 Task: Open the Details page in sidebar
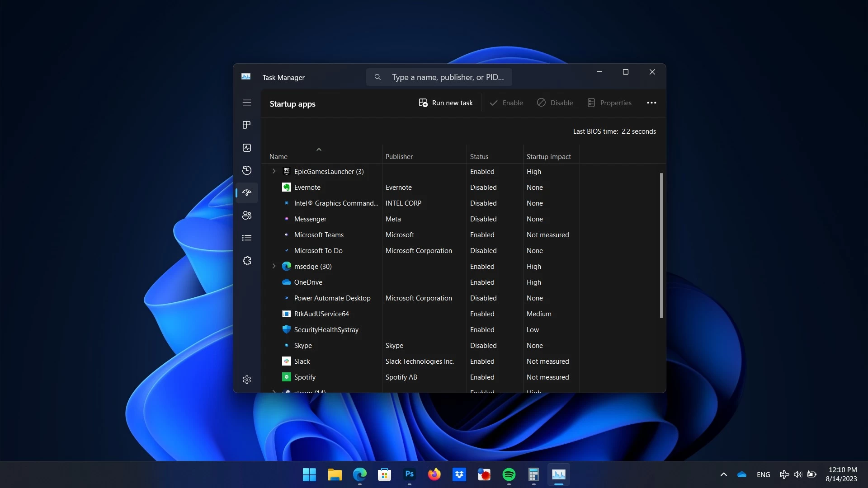click(247, 238)
